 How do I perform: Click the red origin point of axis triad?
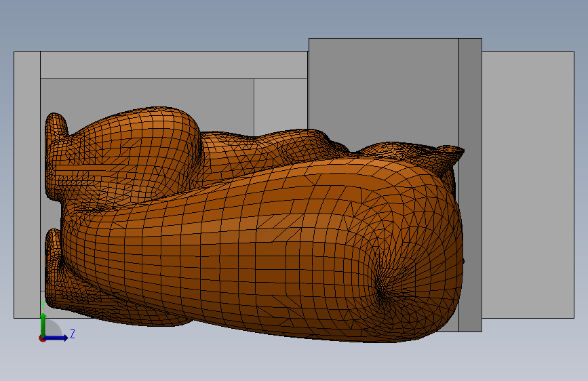pyautogui.click(x=42, y=338)
